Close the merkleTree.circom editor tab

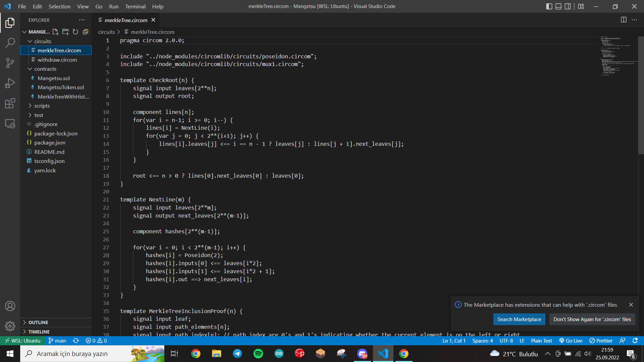click(153, 20)
